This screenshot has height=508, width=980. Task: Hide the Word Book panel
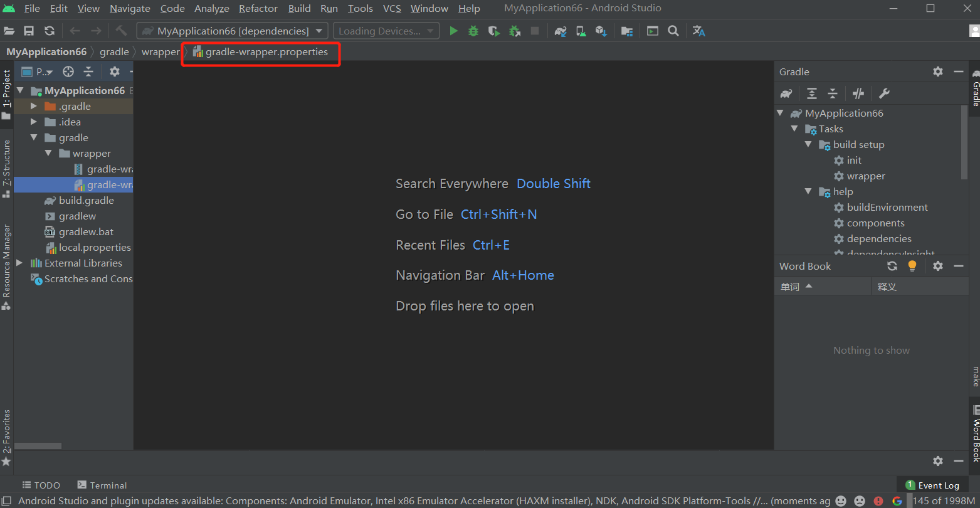[x=959, y=266]
